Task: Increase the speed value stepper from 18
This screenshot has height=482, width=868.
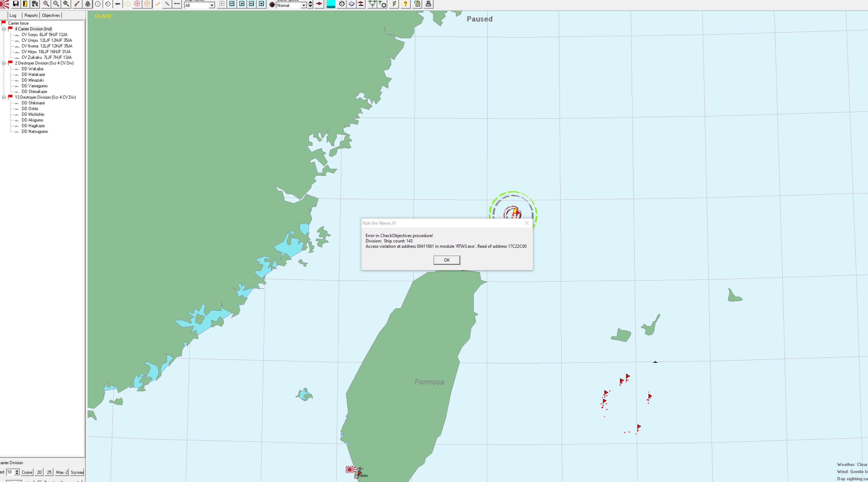Action: (x=17, y=471)
